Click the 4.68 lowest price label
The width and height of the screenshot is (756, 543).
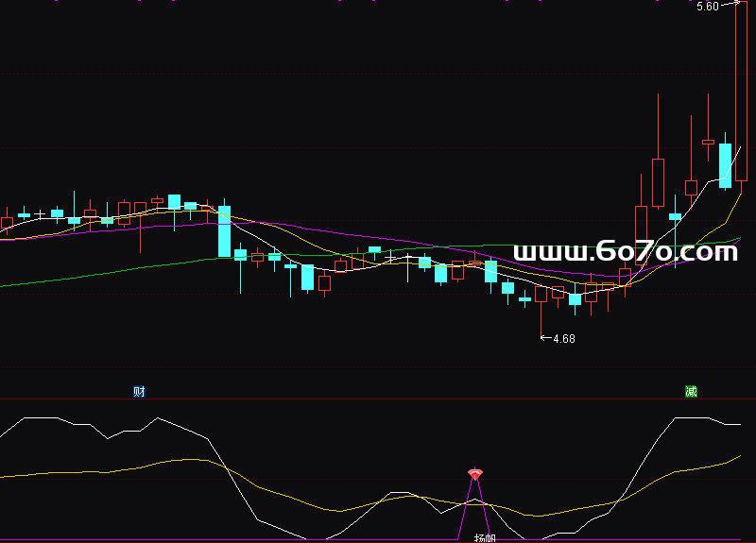(x=564, y=339)
